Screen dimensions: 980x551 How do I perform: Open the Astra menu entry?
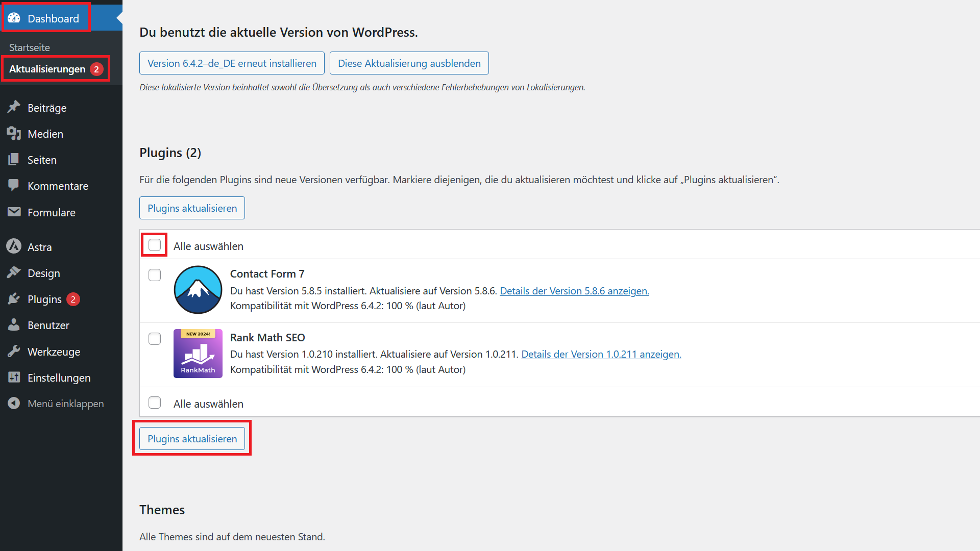(61, 247)
